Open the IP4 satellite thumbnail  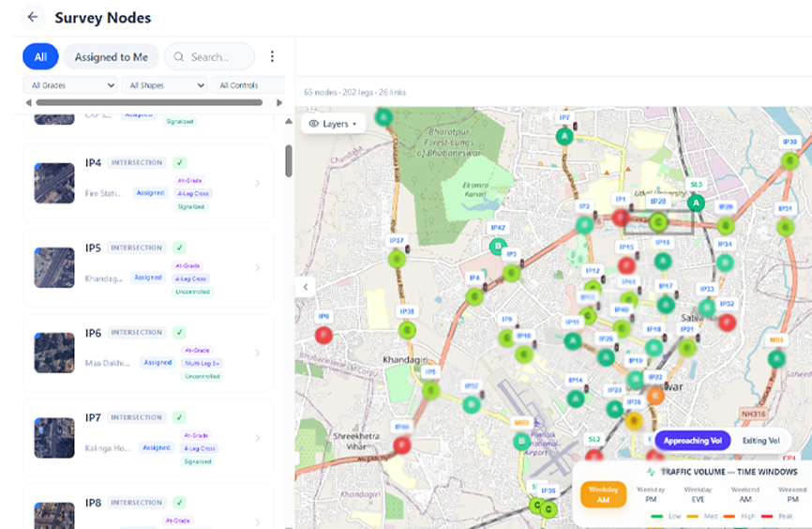(54, 183)
